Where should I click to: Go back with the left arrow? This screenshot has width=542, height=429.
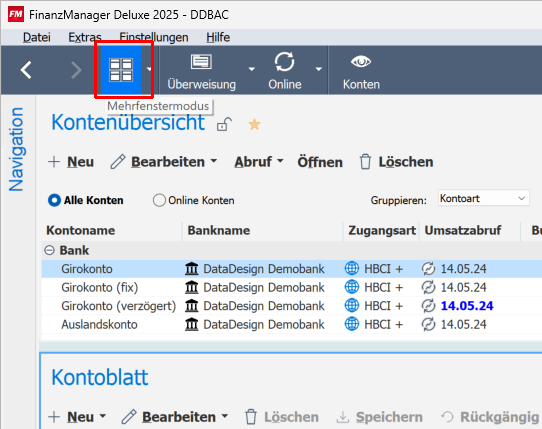click(26, 70)
